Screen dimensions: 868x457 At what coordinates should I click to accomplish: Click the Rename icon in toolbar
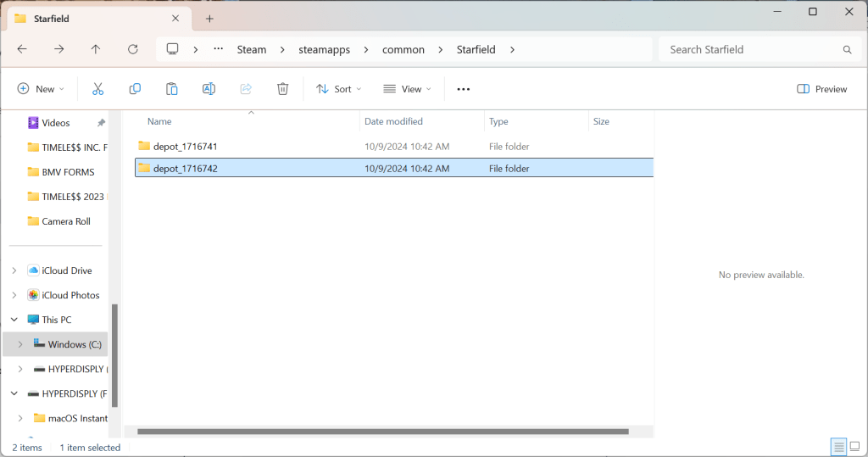point(209,89)
